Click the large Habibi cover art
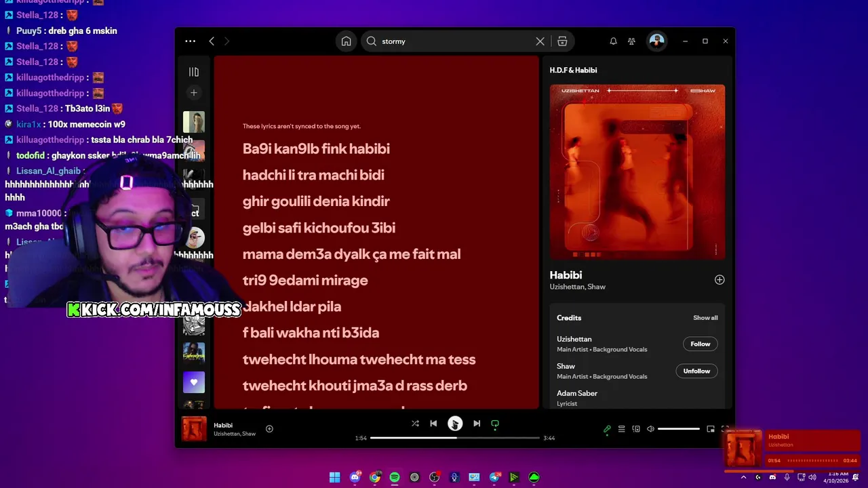 click(x=637, y=172)
